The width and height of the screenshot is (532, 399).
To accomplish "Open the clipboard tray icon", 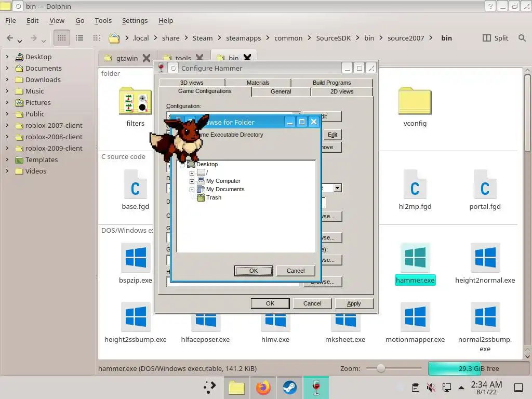I will [x=415, y=388].
